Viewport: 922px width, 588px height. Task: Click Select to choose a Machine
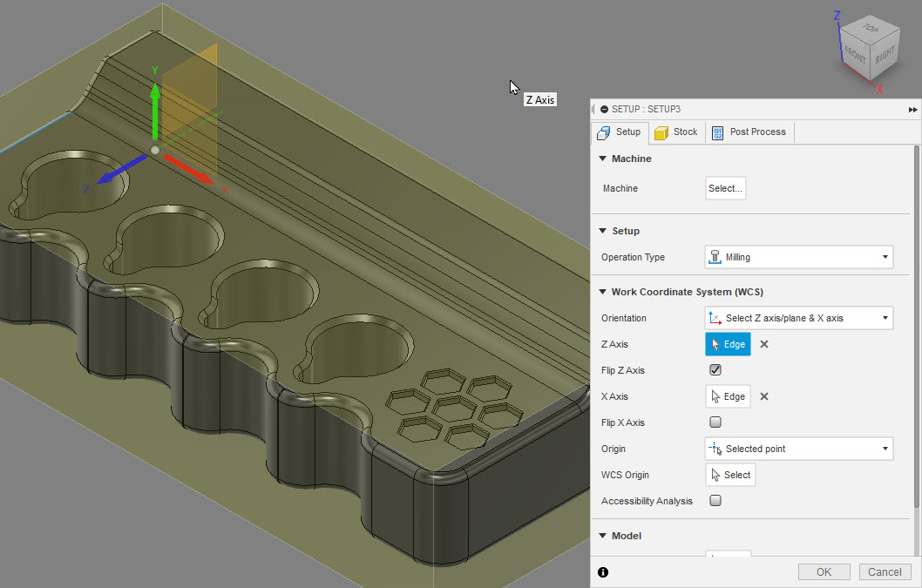pos(725,187)
